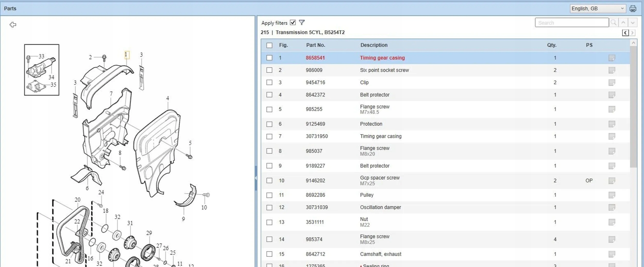
Task: Tick checkbox for Belt protector 8642372
Action: pyautogui.click(x=269, y=95)
